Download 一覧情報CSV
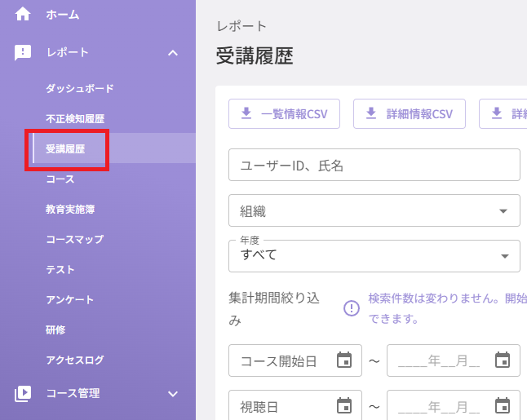 pos(285,114)
